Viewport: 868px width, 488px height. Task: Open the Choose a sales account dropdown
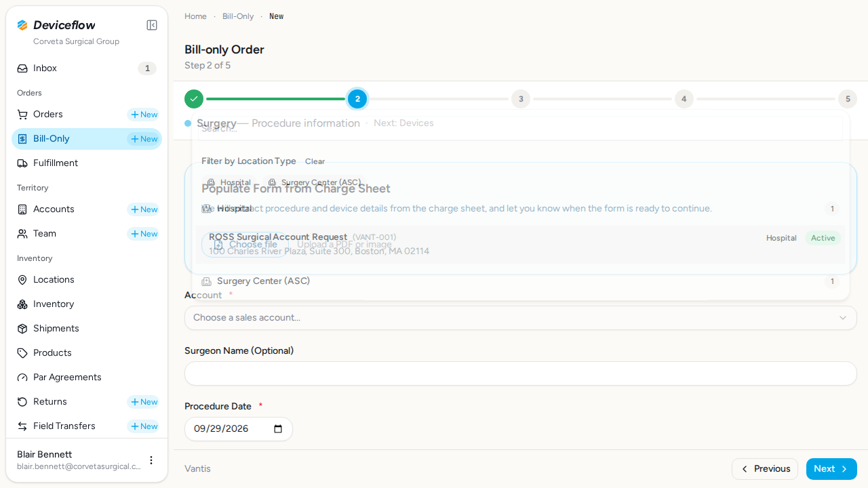tap(521, 318)
